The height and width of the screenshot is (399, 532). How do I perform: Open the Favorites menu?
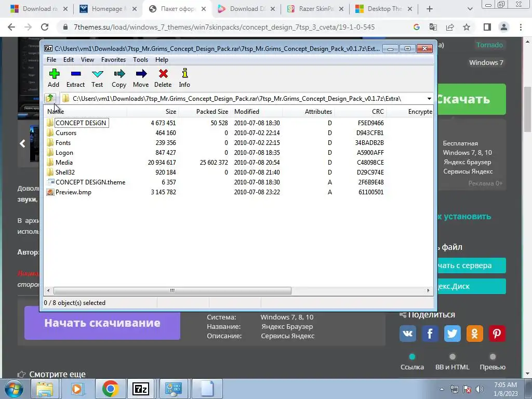click(113, 60)
